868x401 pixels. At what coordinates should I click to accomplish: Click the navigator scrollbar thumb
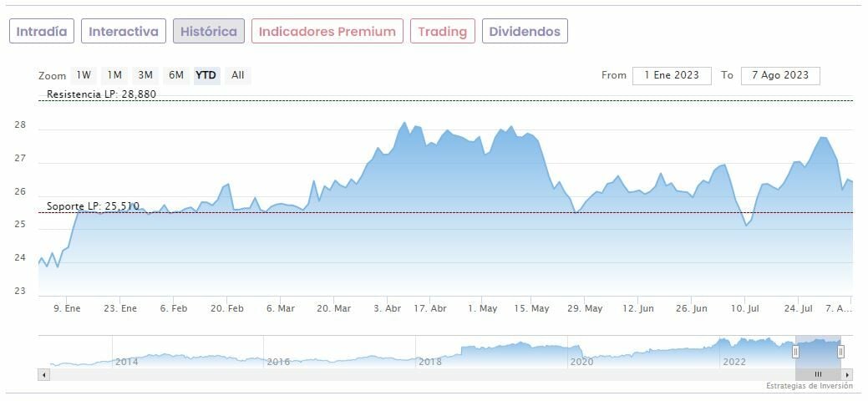coord(818,374)
